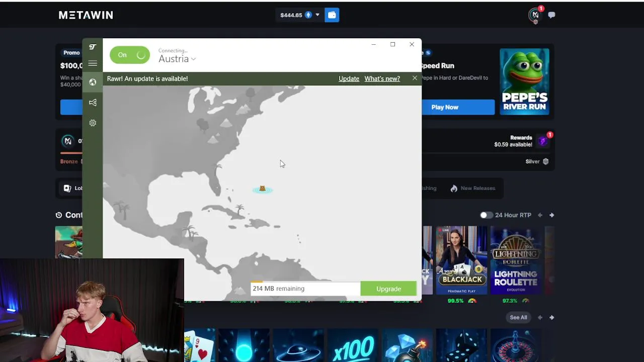Screen dimensions: 644x362
Task: Open the diamonds and bomb mines tile
Action: pos(407,346)
